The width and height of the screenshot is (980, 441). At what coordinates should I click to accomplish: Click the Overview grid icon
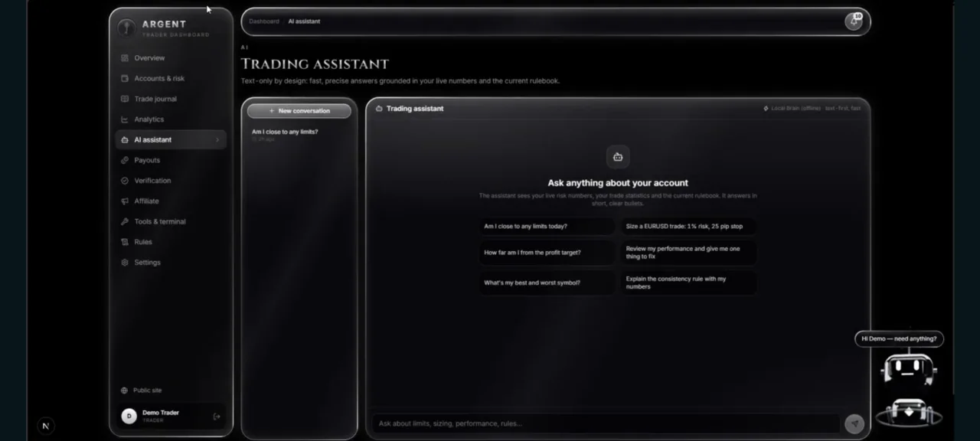tap(125, 58)
